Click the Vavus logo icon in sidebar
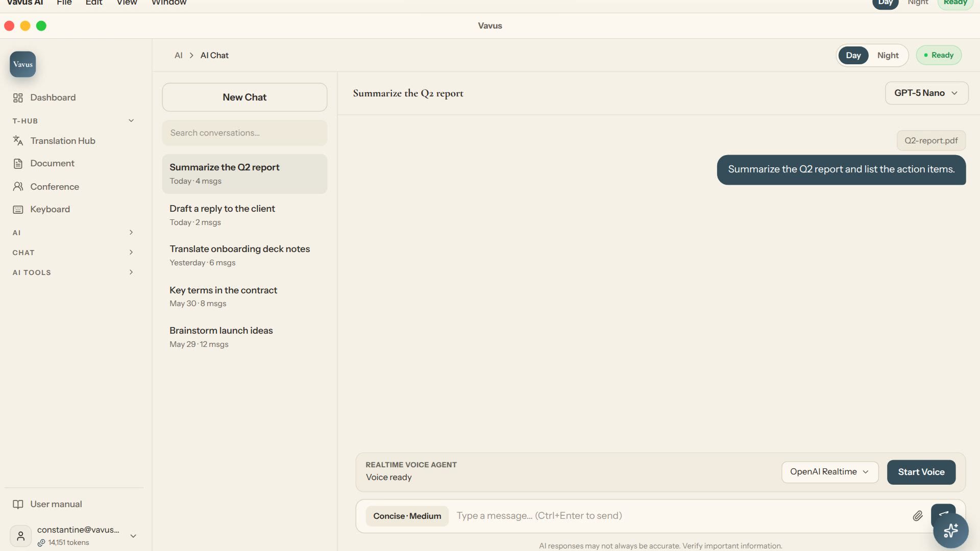Screen dimensions: 980x551 tap(22, 64)
